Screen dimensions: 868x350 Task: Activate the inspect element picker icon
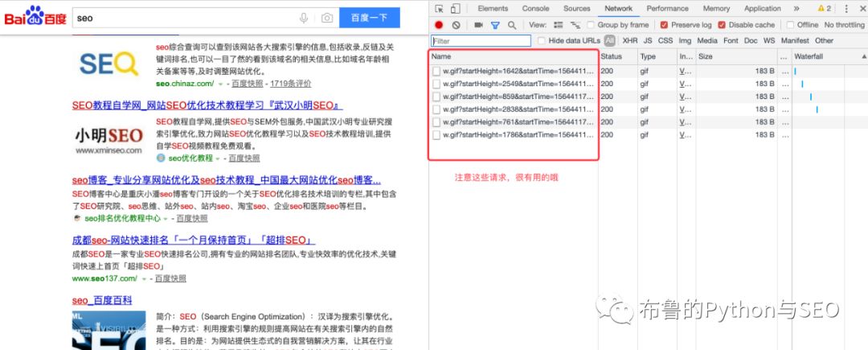[x=439, y=8]
